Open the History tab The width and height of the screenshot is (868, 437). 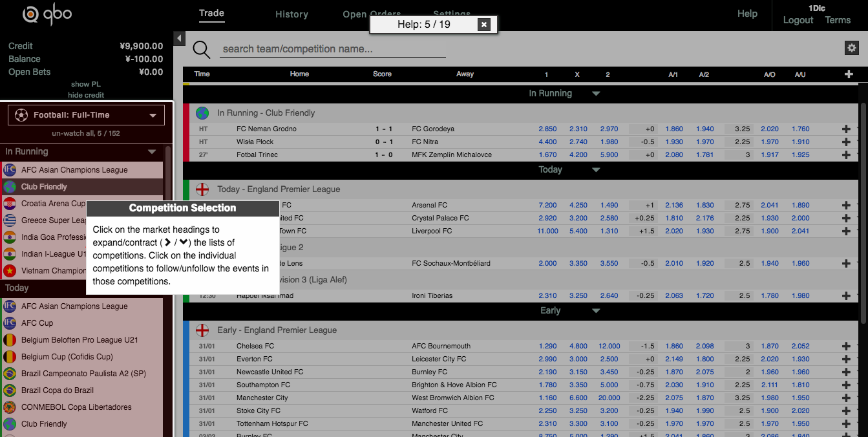pos(291,14)
